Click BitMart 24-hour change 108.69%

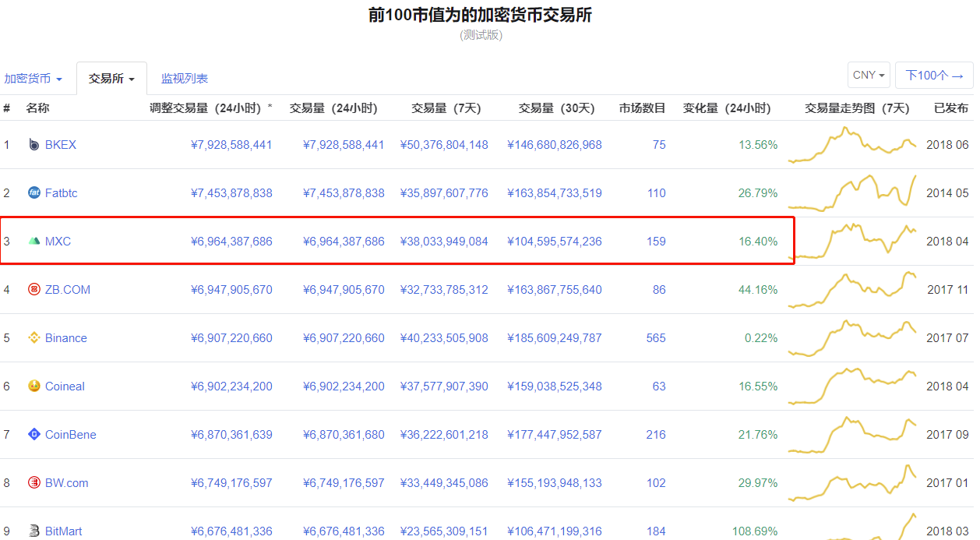pyautogui.click(x=755, y=531)
